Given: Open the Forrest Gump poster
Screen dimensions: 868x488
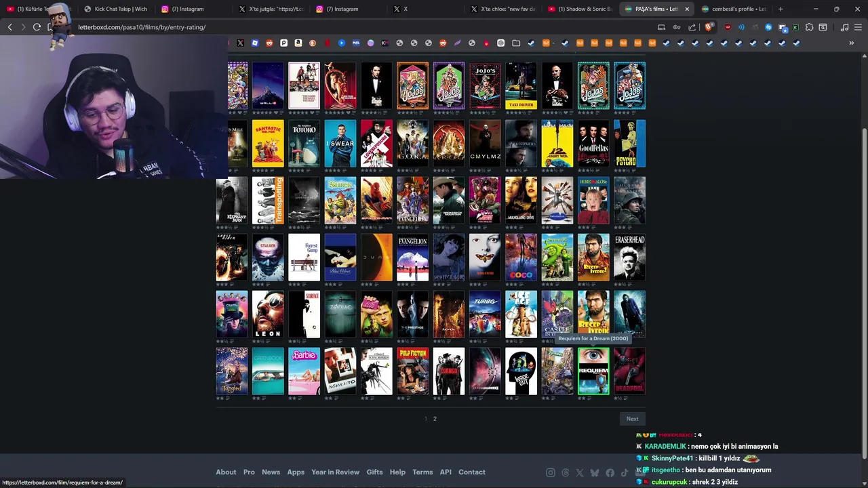Looking at the screenshot, I should [304, 258].
